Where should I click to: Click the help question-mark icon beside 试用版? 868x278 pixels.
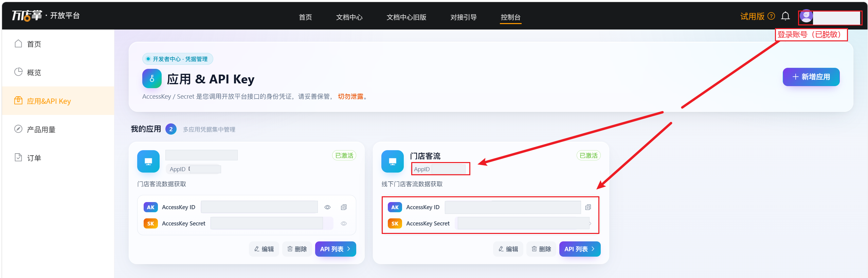coord(771,16)
